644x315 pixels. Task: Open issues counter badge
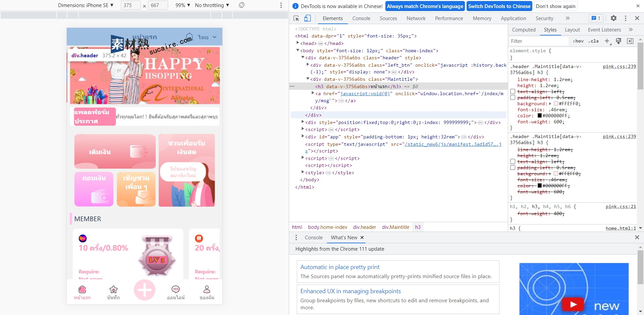(x=596, y=18)
